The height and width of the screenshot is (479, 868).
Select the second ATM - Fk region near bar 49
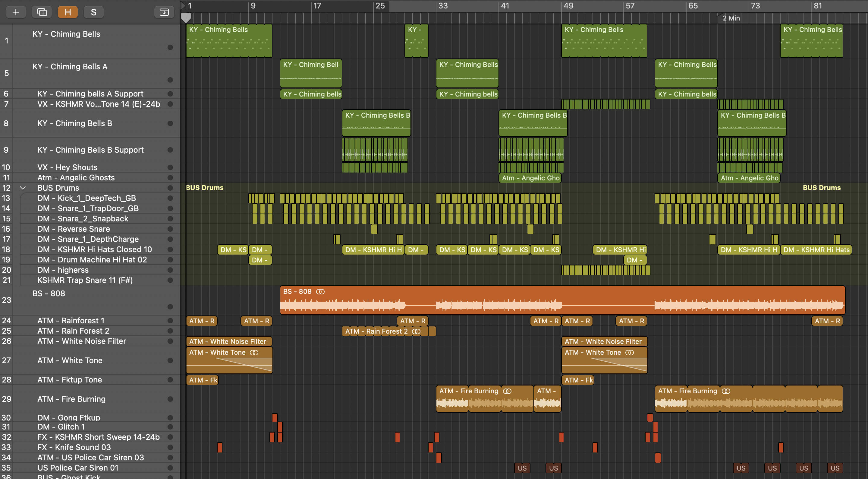[578, 380]
